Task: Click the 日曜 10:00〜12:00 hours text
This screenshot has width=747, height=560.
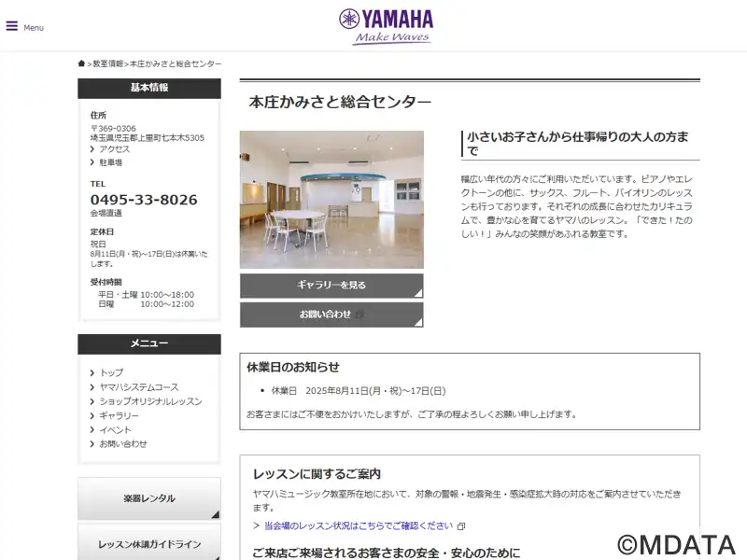Action: point(146,304)
